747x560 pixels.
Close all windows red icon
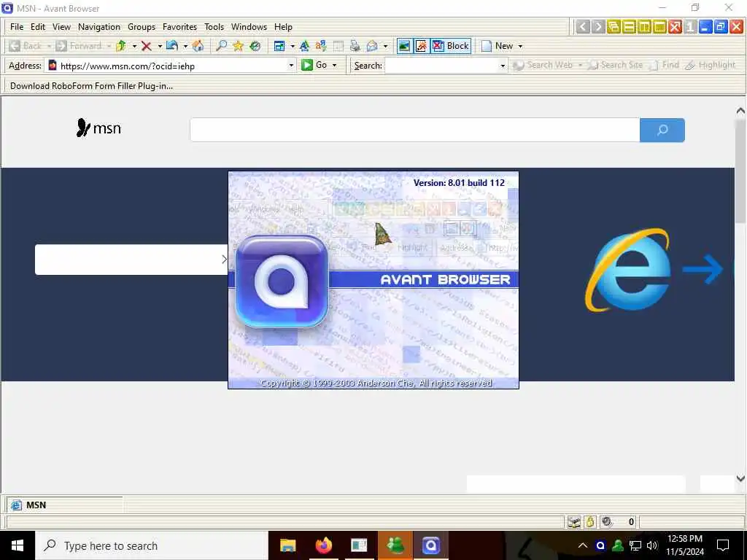click(675, 27)
